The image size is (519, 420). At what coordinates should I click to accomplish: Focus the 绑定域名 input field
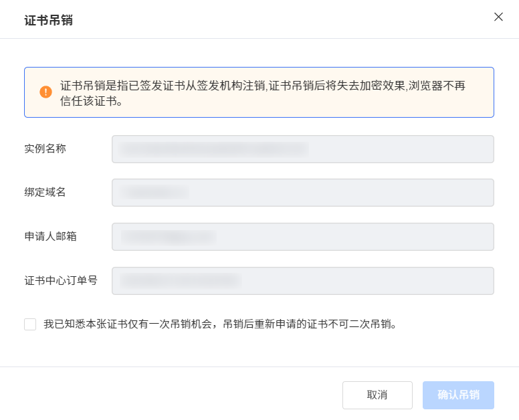303,193
